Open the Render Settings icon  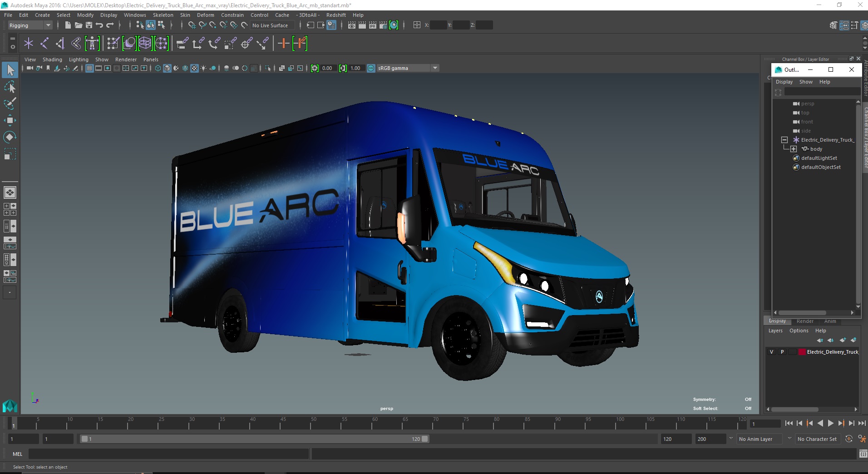[383, 25]
